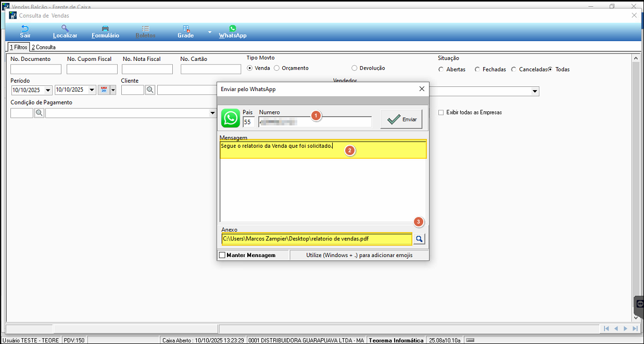Click the Anexo file path field

[317, 239]
